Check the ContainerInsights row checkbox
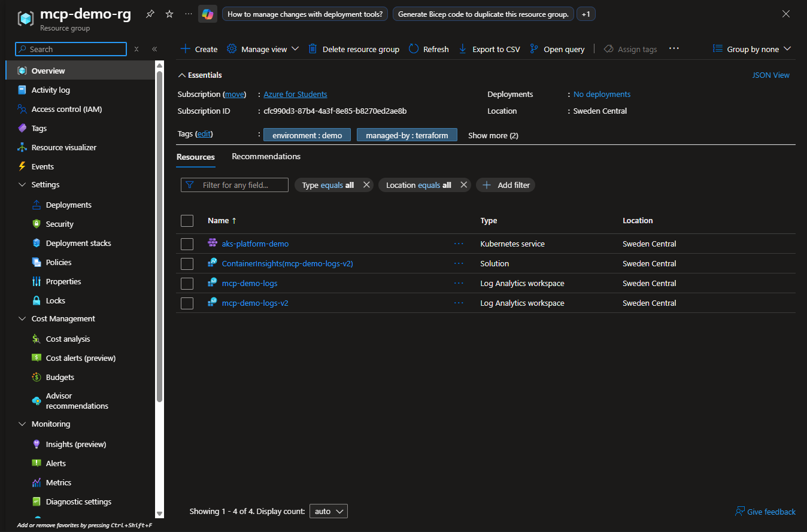The image size is (807, 532). point(187,264)
